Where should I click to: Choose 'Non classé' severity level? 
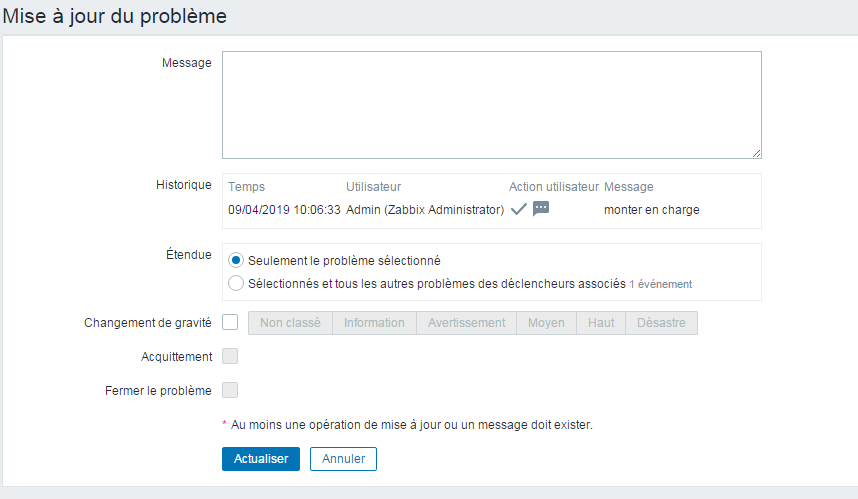(290, 323)
